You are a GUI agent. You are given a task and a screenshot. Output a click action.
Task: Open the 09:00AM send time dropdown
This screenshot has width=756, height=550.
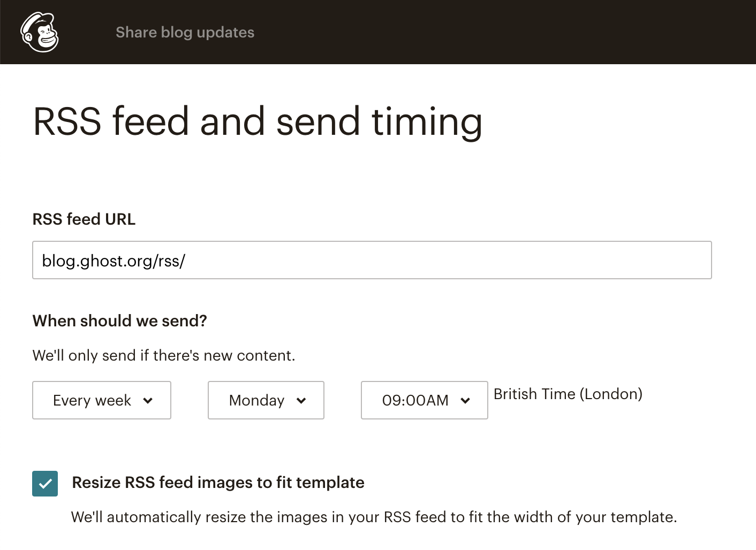click(x=415, y=400)
